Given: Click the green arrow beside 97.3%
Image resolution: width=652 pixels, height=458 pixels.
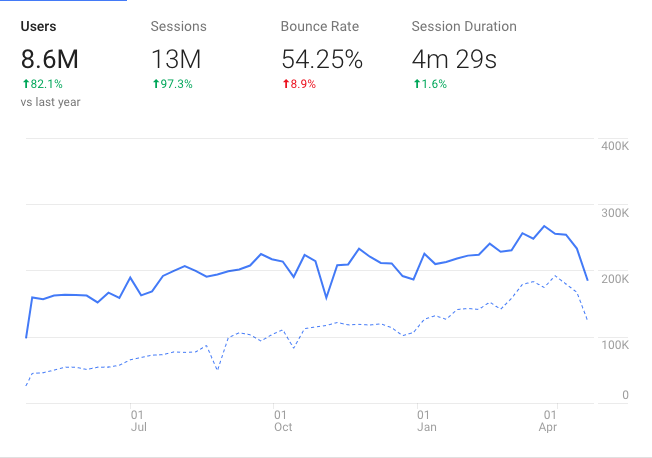Looking at the screenshot, I should [x=155, y=84].
